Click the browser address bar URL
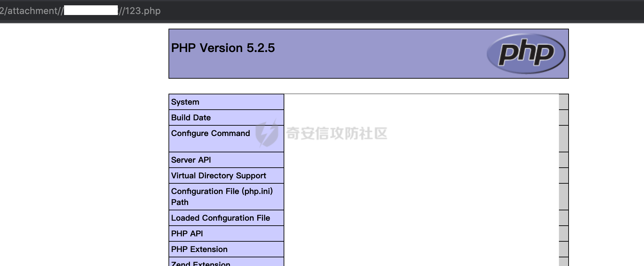 click(80, 11)
